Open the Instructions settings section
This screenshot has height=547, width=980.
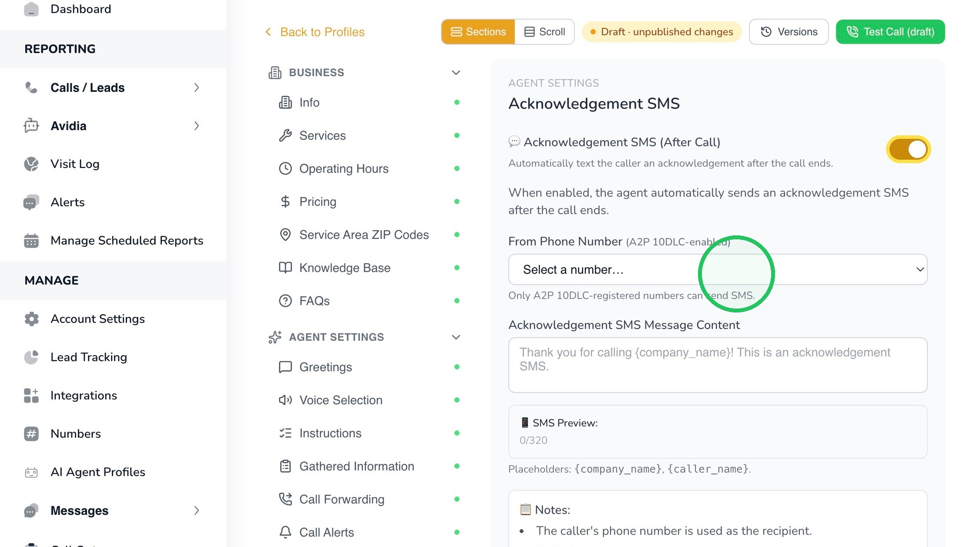click(x=368, y=433)
